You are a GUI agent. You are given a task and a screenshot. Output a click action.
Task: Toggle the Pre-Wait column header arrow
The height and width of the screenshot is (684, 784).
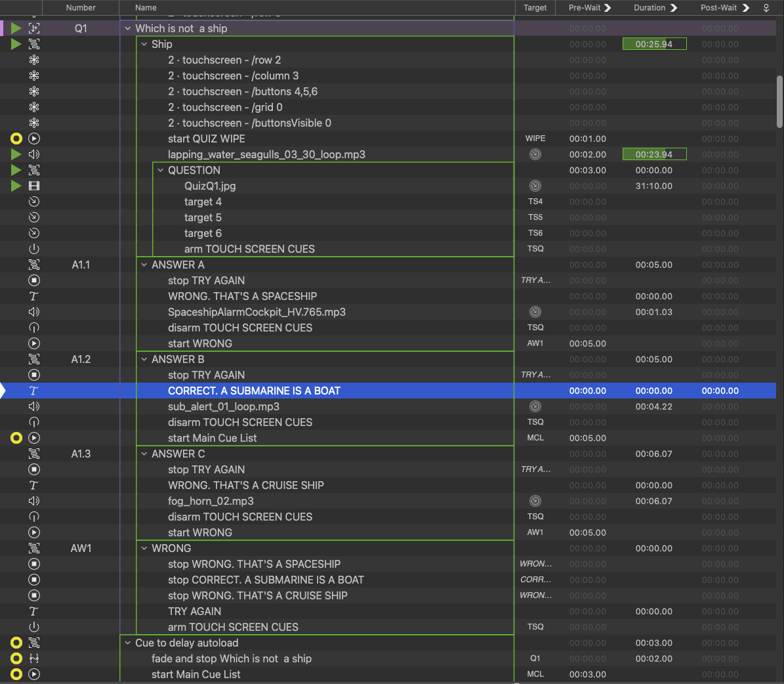608,8
